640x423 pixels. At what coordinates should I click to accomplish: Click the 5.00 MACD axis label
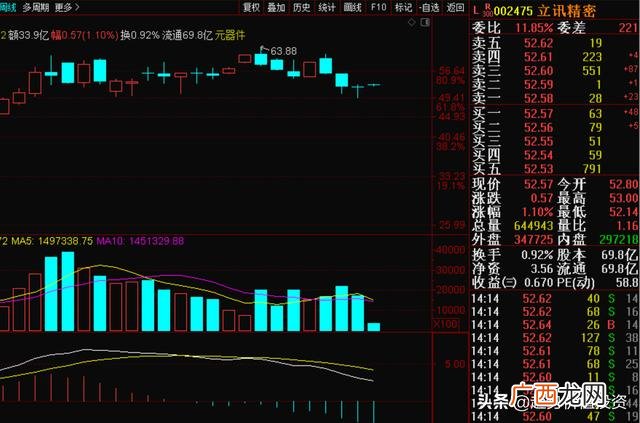pyautogui.click(x=453, y=364)
